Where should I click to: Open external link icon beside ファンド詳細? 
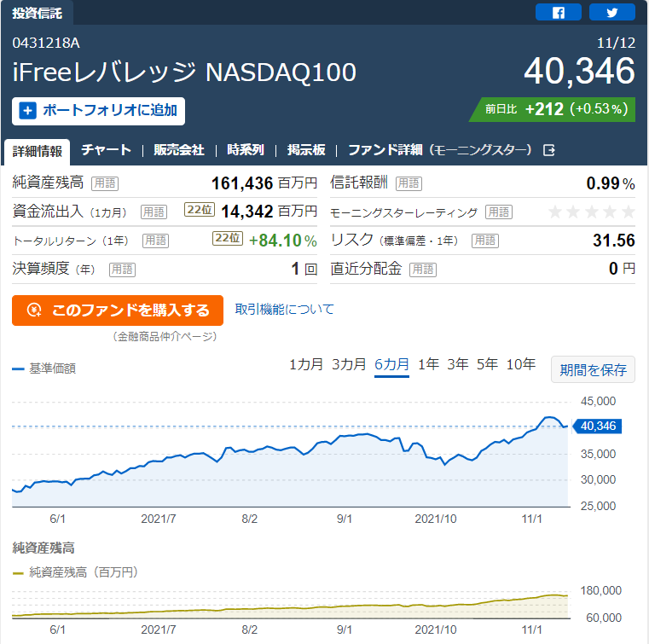coord(549,150)
